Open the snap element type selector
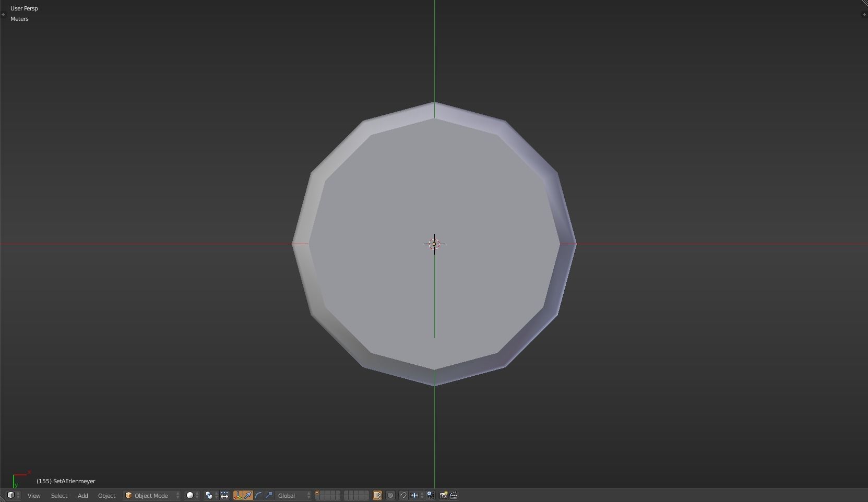This screenshot has width=868, height=502. (417, 495)
